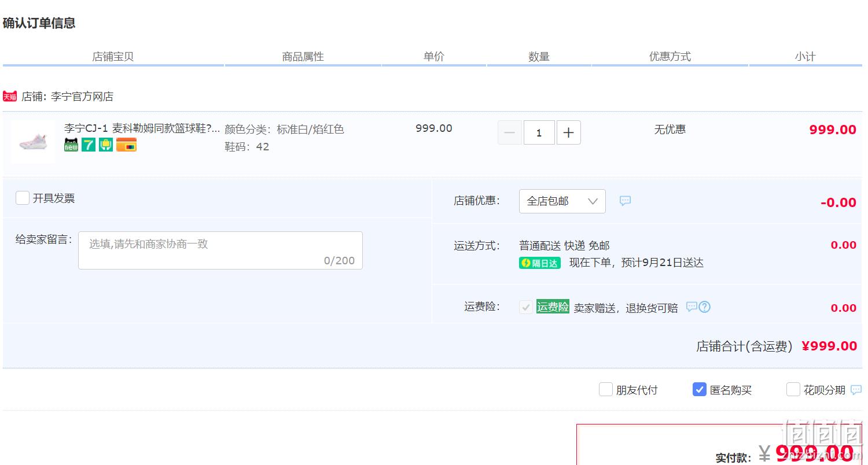Image resolution: width=868 pixels, height=465 pixels.
Task: Click the 隔日达 next-day delivery badge
Action: click(540, 263)
